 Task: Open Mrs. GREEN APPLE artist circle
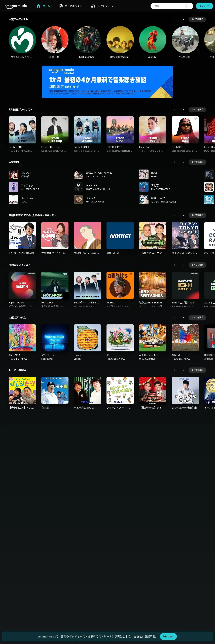[22, 40]
